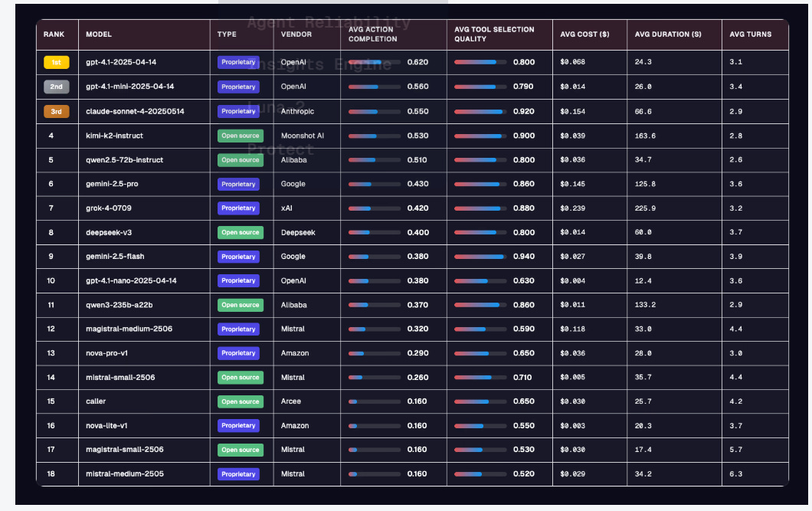Viewport: 812px width, 511px height.
Task: Click vendor Deepseek cell
Action: 298,232
